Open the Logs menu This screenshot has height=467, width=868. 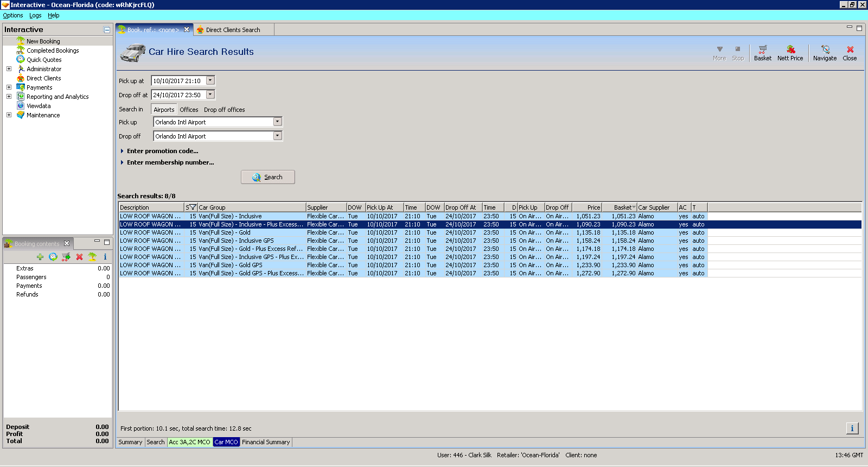(35, 15)
